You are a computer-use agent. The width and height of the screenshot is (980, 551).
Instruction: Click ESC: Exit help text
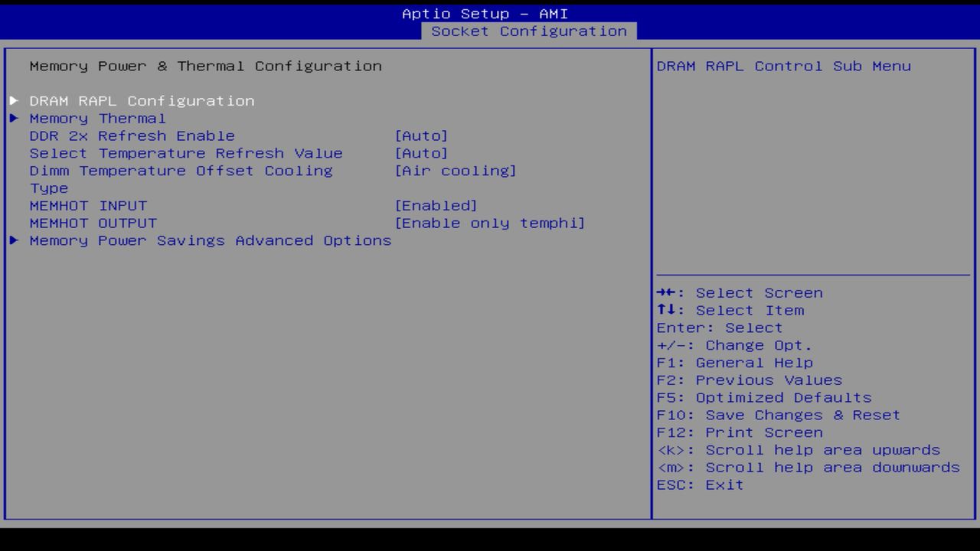pyautogui.click(x=699, y=484)
